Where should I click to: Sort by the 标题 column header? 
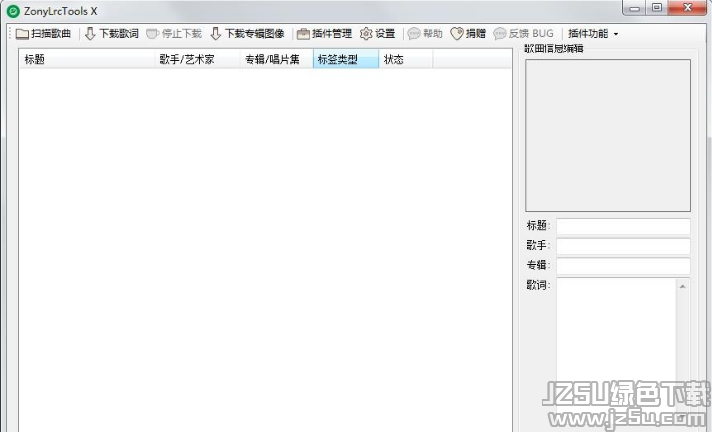[x=87, y=60]
